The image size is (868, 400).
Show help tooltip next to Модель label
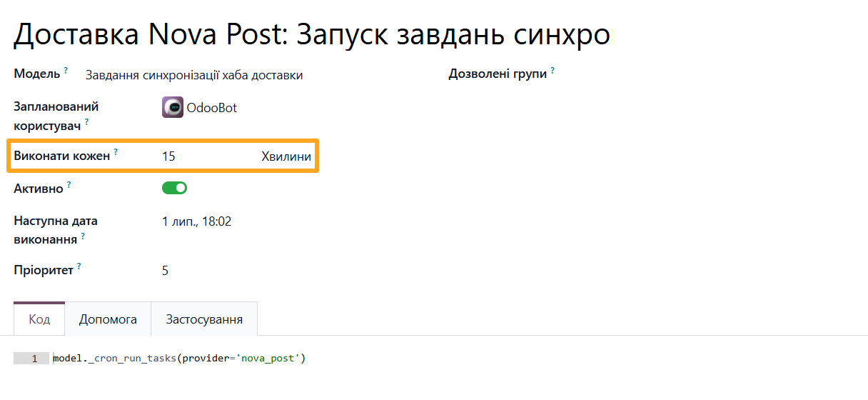tap(66, 71)
